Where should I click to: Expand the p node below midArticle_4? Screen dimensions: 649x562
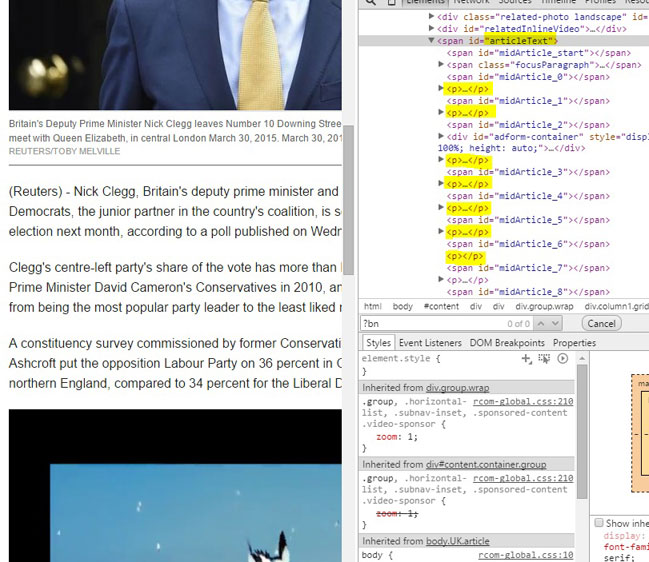point(441,207)
